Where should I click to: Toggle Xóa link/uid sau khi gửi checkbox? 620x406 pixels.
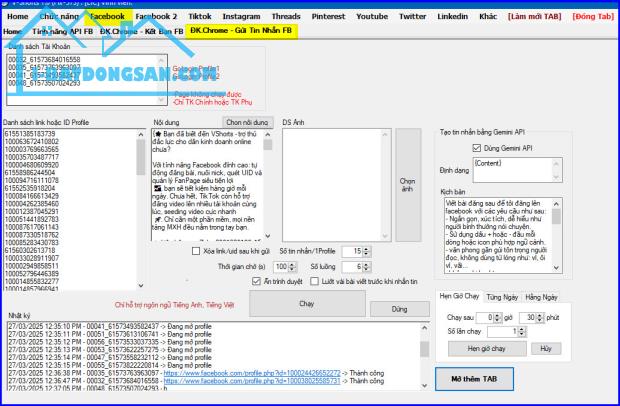pos(196,251)
